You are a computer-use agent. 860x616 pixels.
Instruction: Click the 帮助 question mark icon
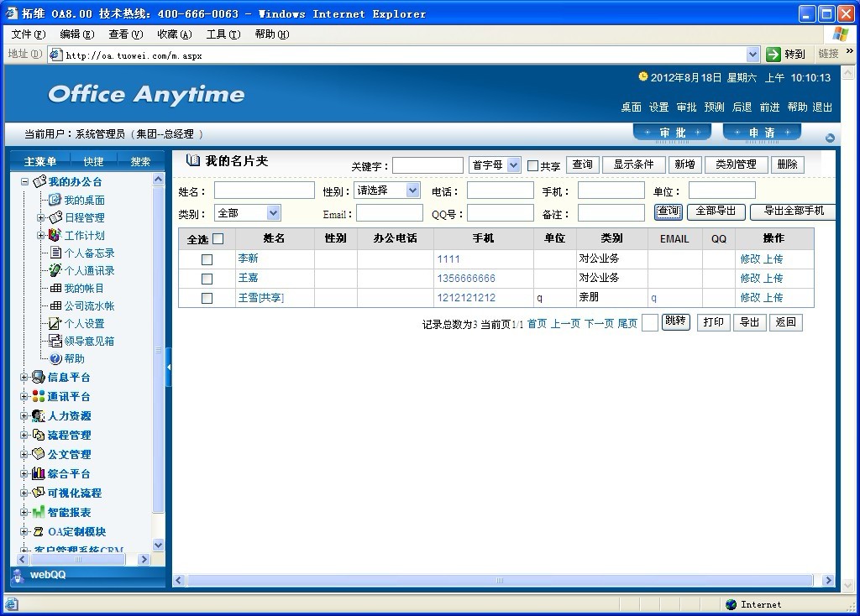click(56, 358)
